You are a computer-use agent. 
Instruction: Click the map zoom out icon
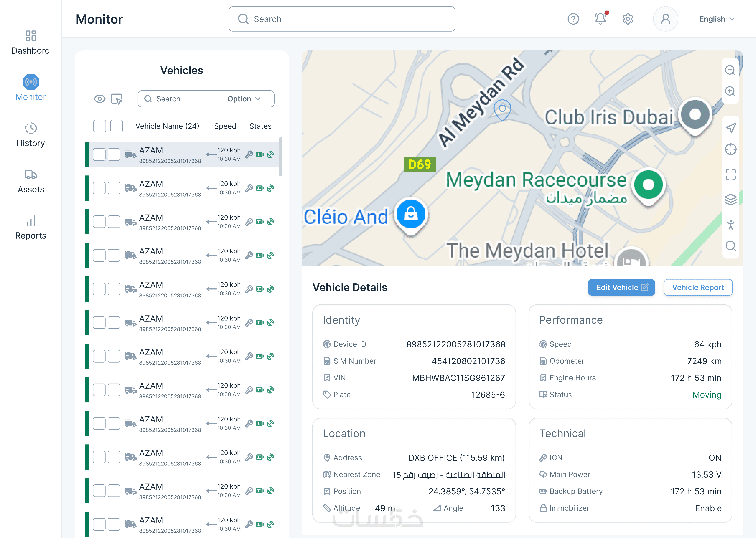tap(730, 70)
